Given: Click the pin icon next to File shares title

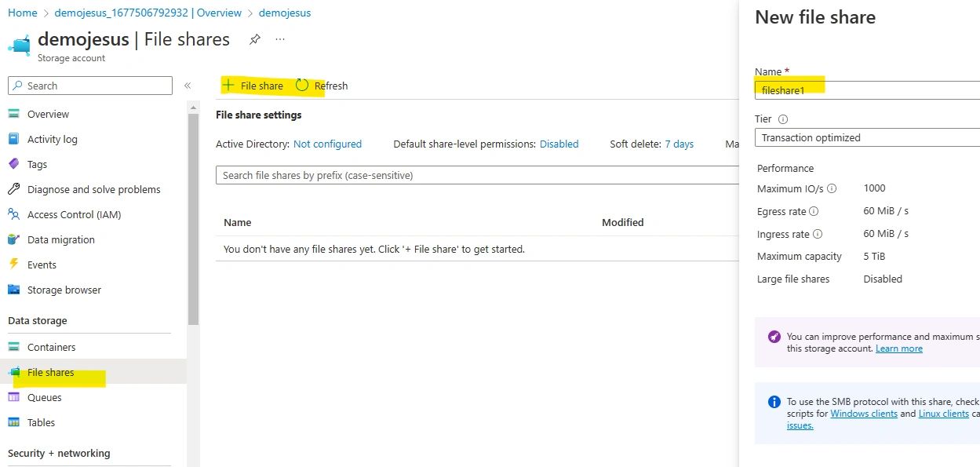Looking at the screenshot, I should point(254,39).
